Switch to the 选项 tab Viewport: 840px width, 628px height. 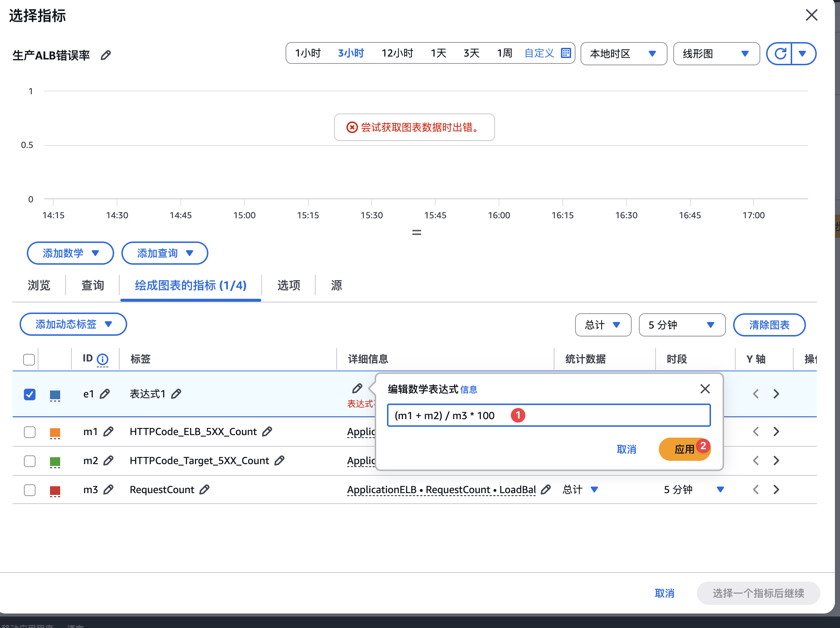(288, 285)
